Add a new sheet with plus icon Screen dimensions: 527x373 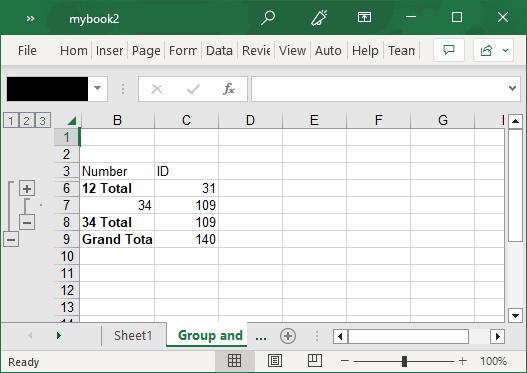click(288, 336)
